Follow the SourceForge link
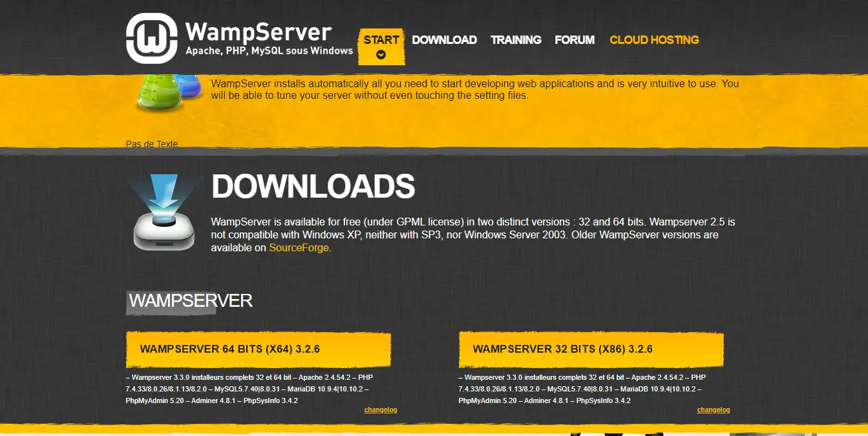 (x=299, y=248)
